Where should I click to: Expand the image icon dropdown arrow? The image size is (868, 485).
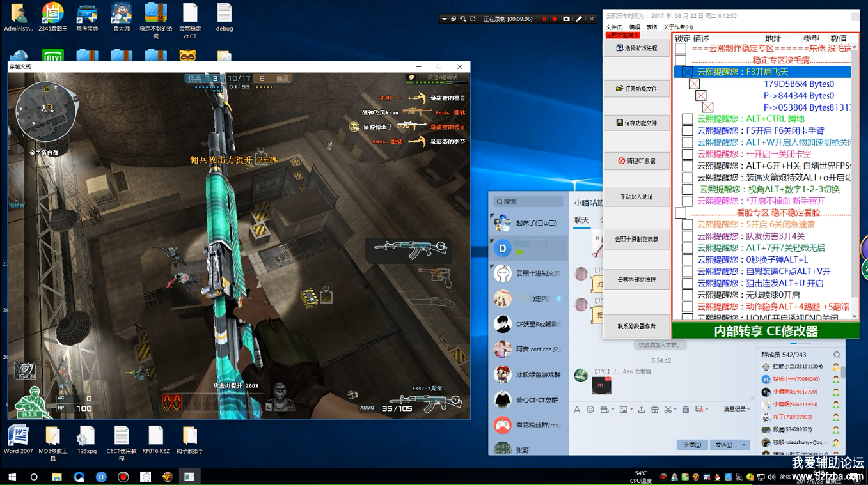[x=631, y=410]
